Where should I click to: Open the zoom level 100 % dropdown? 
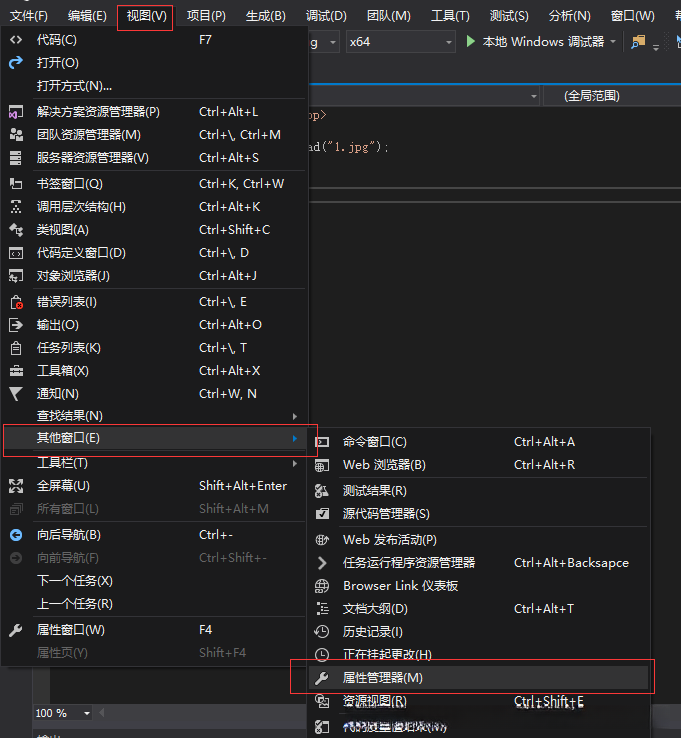click(62, 713)
